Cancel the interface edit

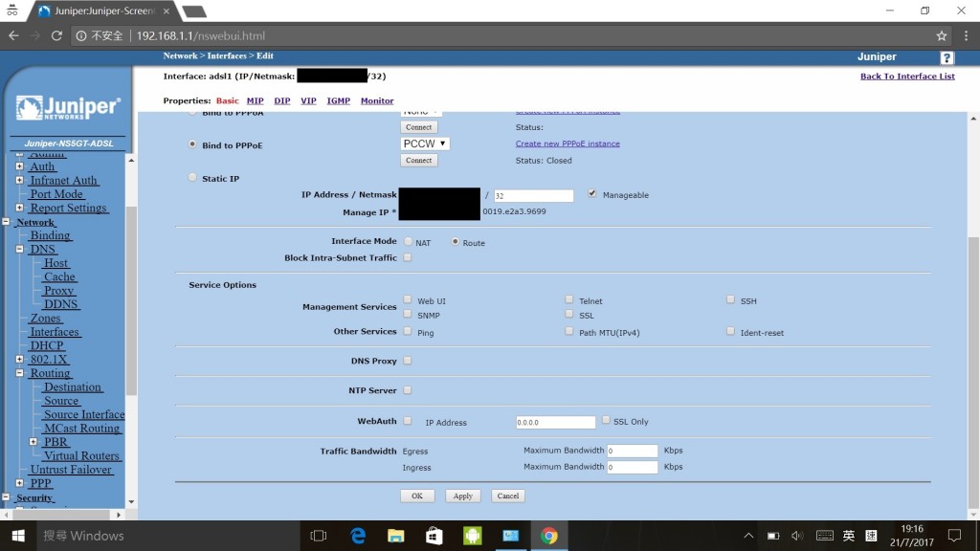(507, 496)
